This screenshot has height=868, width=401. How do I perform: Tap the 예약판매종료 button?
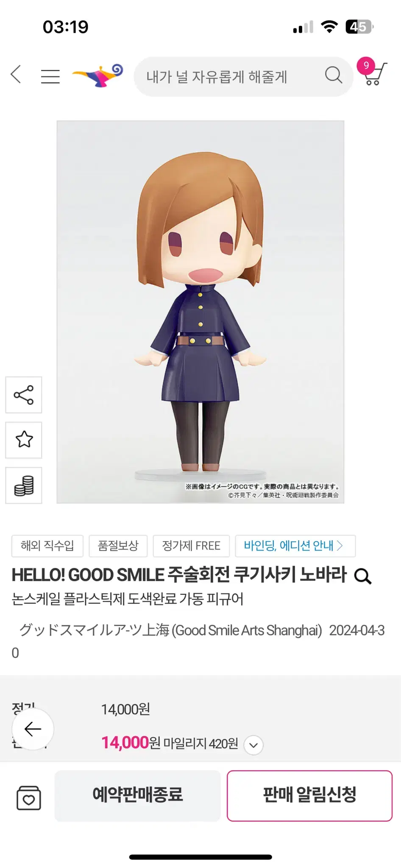(x=137, y=795)
